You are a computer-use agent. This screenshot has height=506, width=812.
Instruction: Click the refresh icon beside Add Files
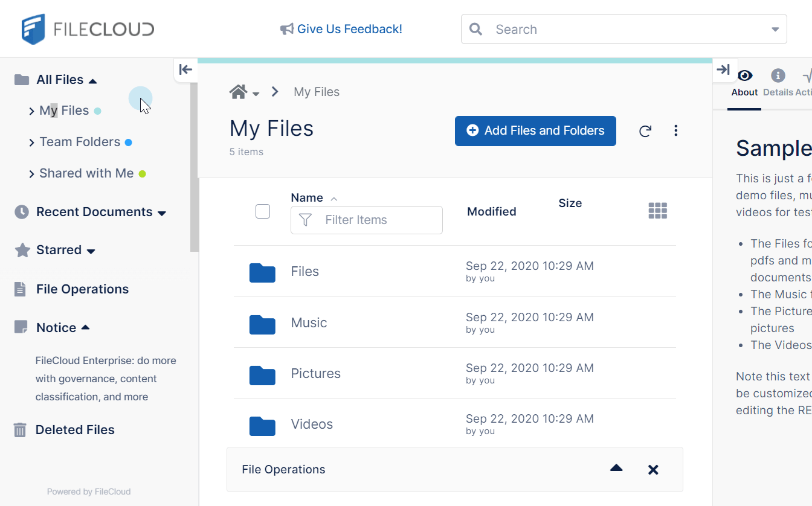(645, 131)
